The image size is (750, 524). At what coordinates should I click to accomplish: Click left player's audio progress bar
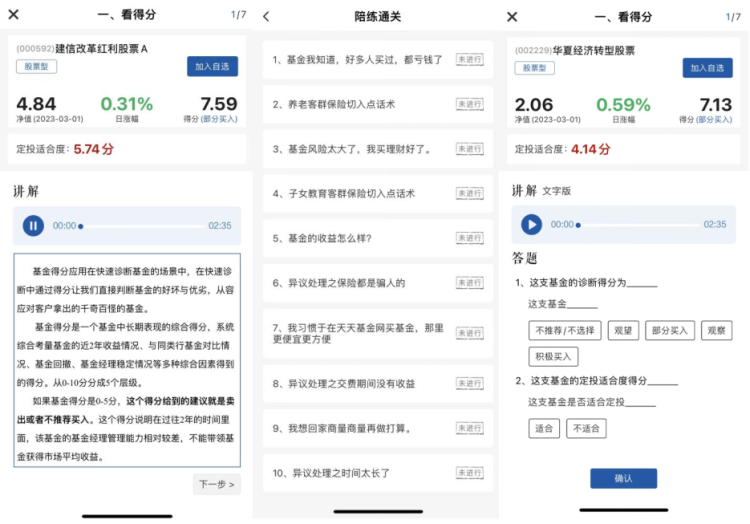(x=143, y=226)
